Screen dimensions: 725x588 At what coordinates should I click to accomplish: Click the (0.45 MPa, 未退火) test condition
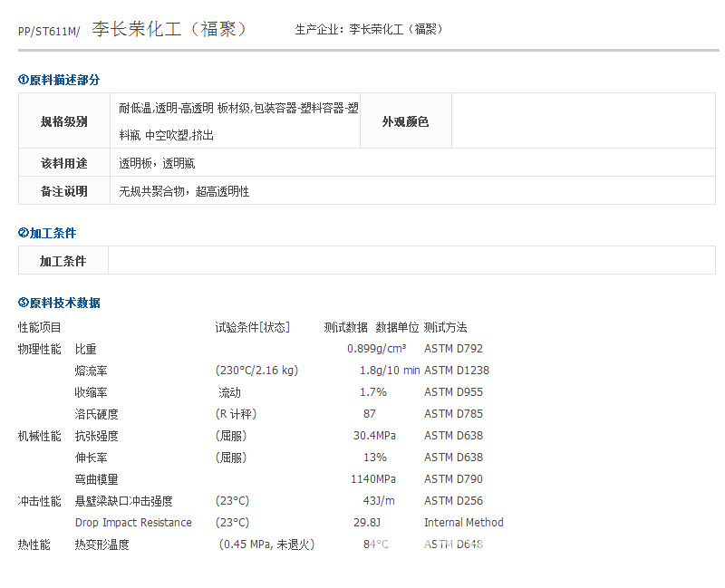click(x=266, y=545)
